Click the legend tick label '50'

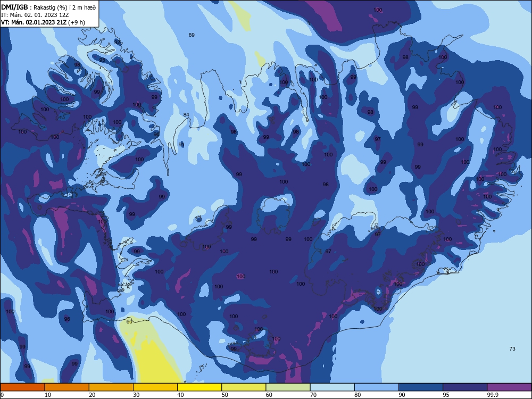(x=225, y=395)
